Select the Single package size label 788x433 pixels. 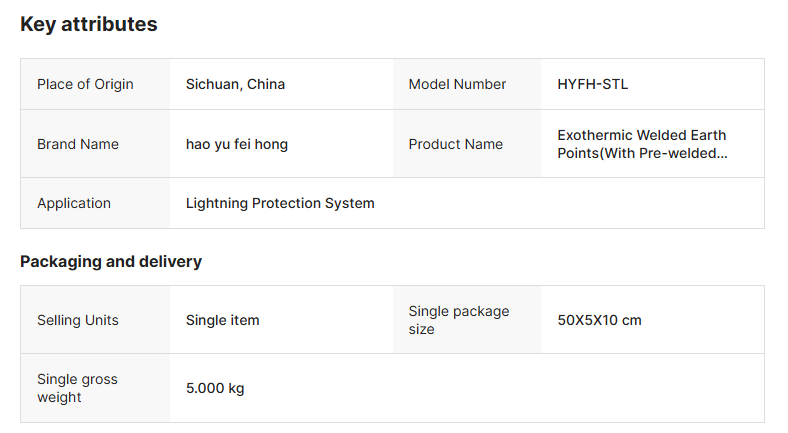pyautogui.click(x=458, y=320)
